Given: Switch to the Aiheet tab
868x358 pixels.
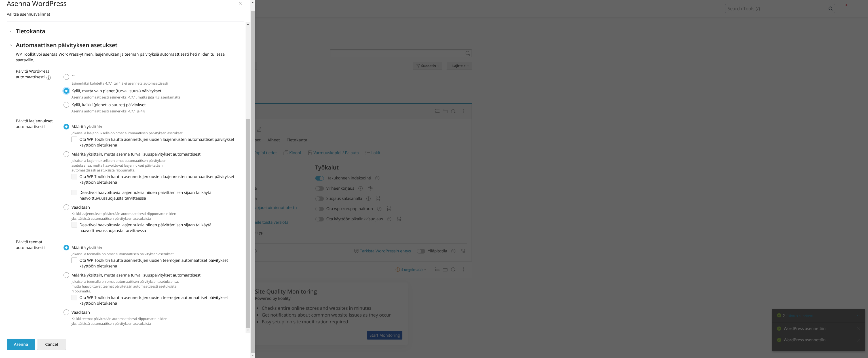Looking at the screenshot, I should pyautogui.click(x=274, y=140).
